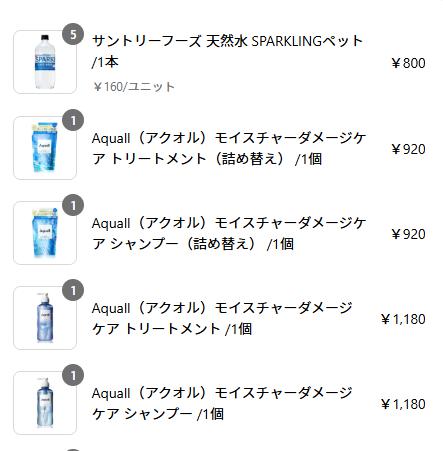Open the Aquall shampoo pump bottle thumbnail
Image resolution: width=443 pixels, height=451 pixels.
45,403
